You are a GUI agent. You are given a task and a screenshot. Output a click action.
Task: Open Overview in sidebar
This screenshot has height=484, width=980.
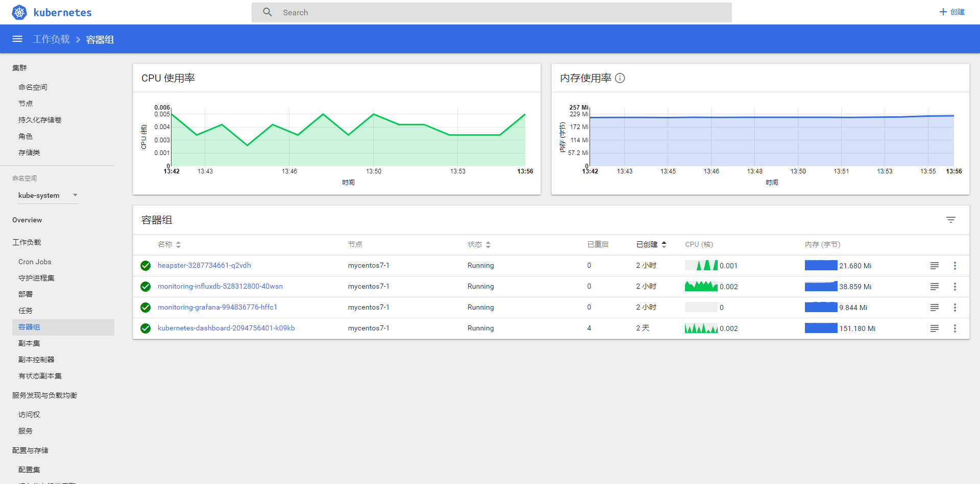point(27,220)
